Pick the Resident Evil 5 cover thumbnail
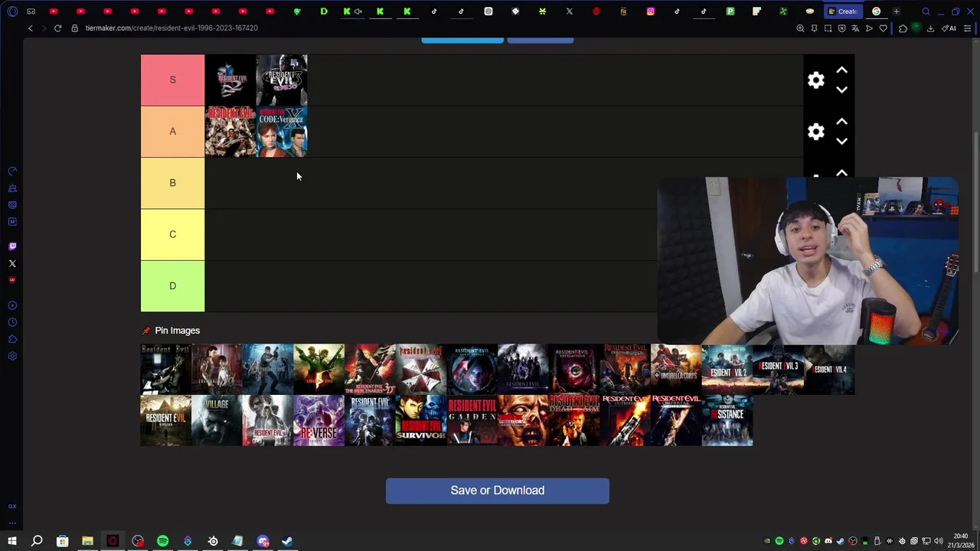 [x=319, y=369]
